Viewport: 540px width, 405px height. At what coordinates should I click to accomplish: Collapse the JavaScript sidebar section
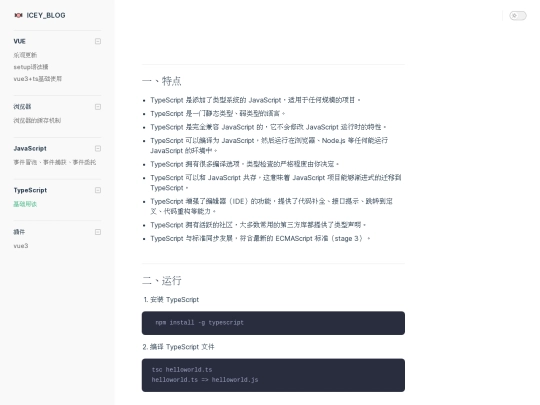[x=98, y=148]
